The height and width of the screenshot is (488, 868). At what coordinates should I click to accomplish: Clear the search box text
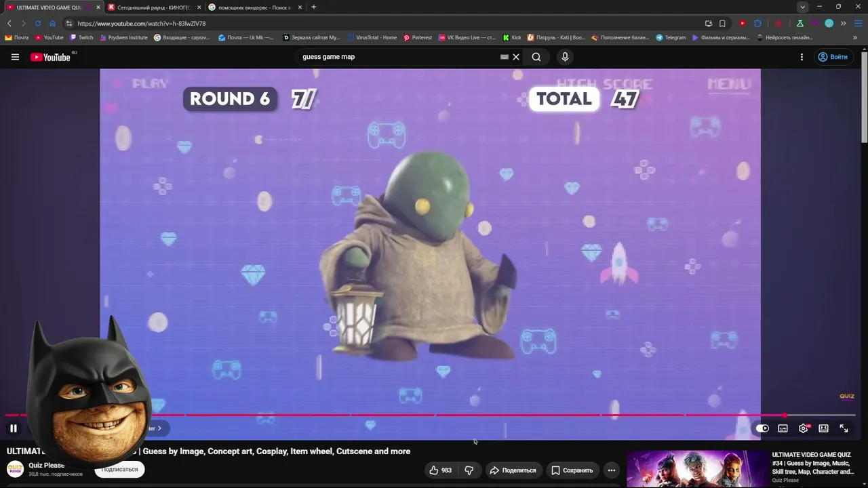click(516, 57)
